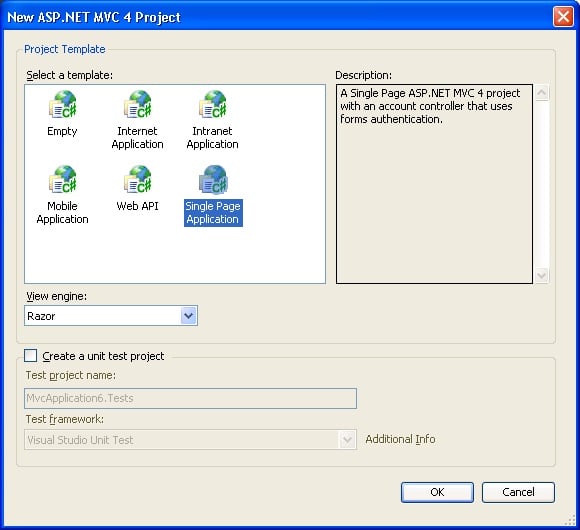The image size is (580, 530).
Task: Select the Empty template icon
Action: tap(63, 104)
